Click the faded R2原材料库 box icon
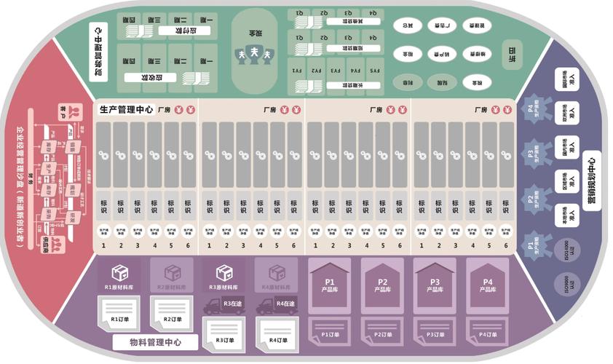Viewport: 613px width, 364px height. (173, 273)
